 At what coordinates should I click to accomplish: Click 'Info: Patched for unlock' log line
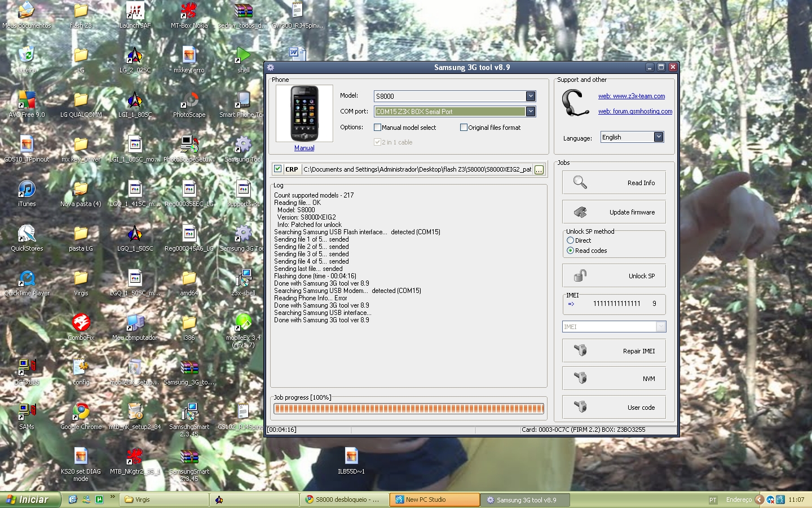click(309, 225)
